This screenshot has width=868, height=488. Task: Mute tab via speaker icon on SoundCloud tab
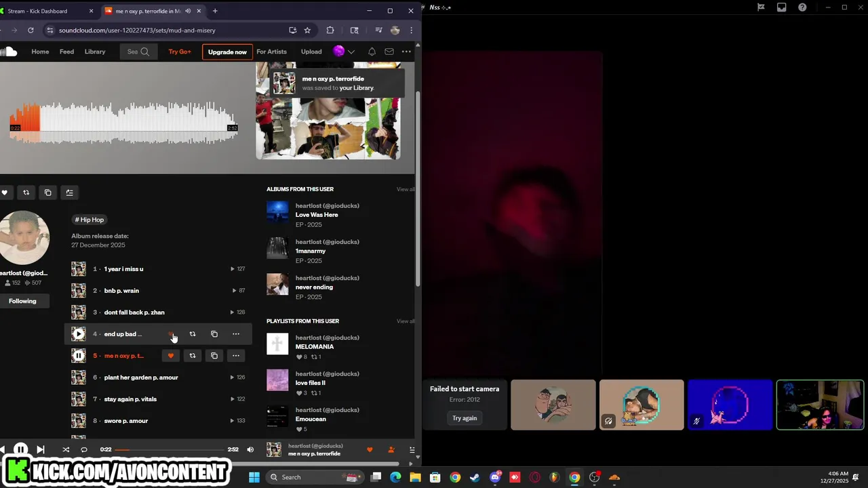coord(188,11)
